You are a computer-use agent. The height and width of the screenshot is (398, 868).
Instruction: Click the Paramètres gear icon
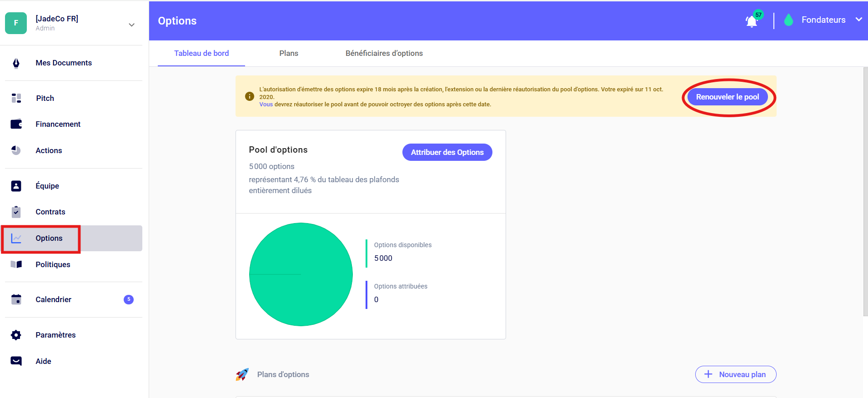tap(16, 335)
